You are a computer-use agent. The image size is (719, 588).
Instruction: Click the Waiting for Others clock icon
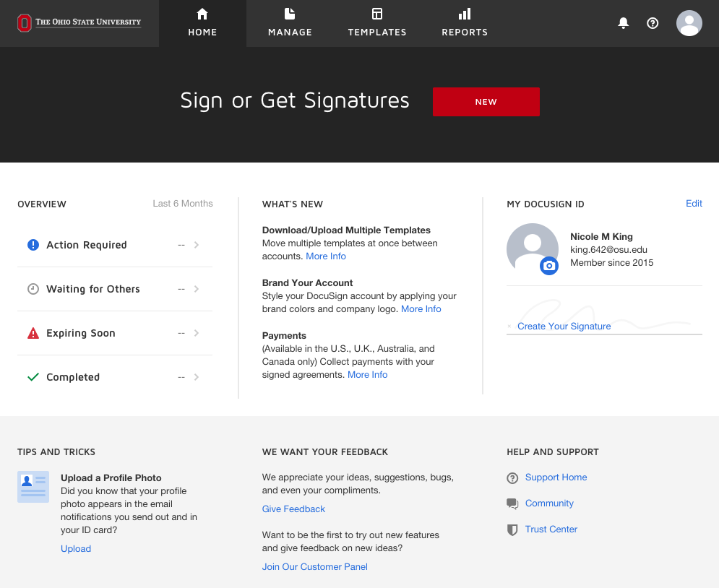(33, 289)
